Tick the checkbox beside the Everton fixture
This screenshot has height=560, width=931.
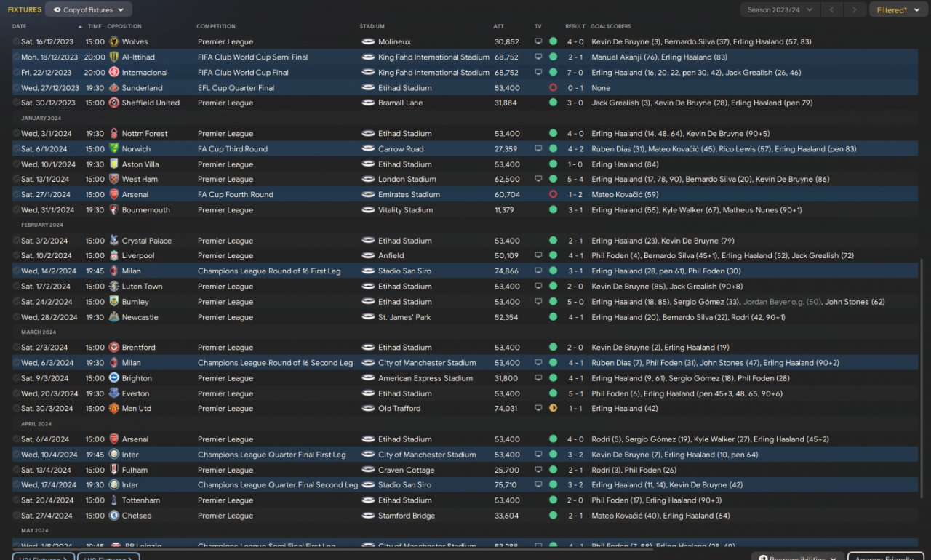pyautogui.click(x=17, y=393)
